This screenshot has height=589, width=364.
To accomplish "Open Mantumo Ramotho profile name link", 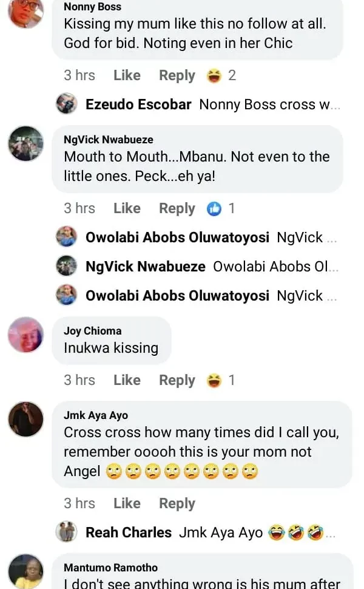I will 110,568.
